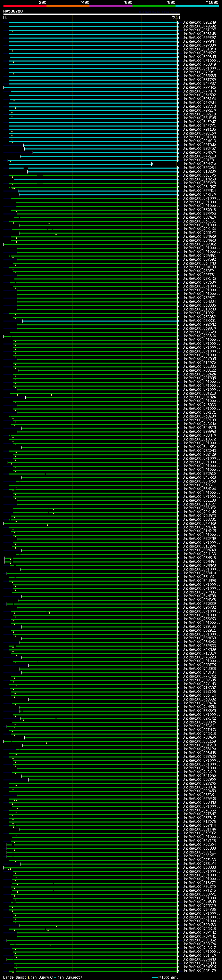Viewport: 222px width, 980px height.
Task: Select the UniRef100_A8J567 label
Action: click(199, 187)
